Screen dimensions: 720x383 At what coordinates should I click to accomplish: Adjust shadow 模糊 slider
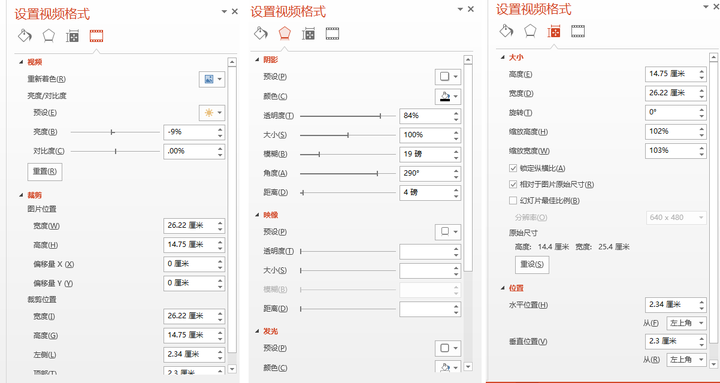[x=348, y=154]
